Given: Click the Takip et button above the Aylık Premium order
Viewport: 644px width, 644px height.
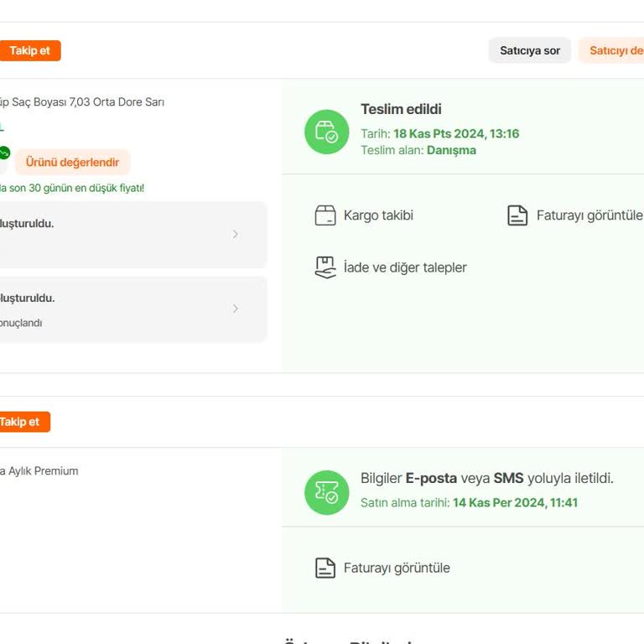Looking at the screenshot, I should [24, 422].
